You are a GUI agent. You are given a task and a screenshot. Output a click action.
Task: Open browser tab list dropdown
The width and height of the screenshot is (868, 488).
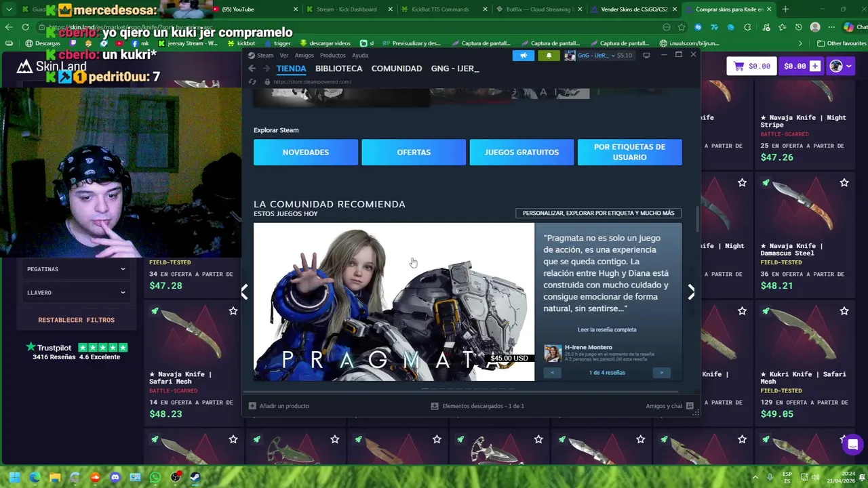click(9, 9)
